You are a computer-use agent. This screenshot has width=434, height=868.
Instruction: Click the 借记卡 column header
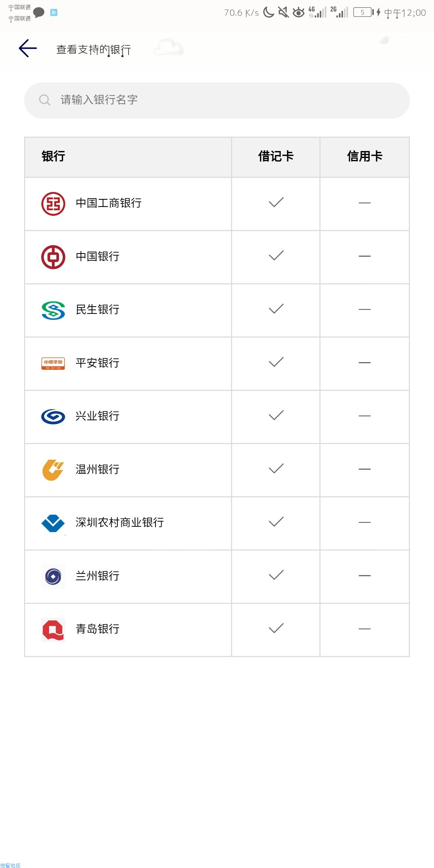pos(276,156)
